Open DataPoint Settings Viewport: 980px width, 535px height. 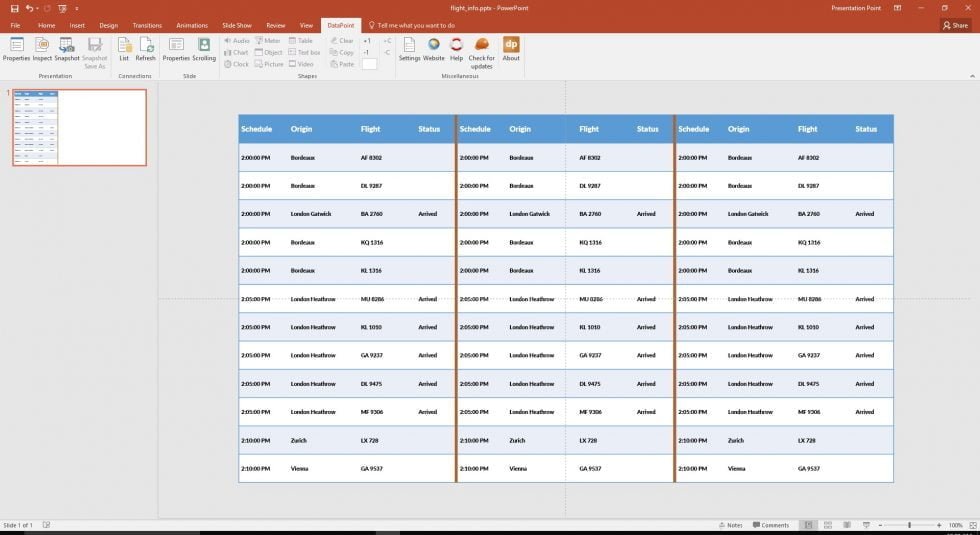point(409,49)
